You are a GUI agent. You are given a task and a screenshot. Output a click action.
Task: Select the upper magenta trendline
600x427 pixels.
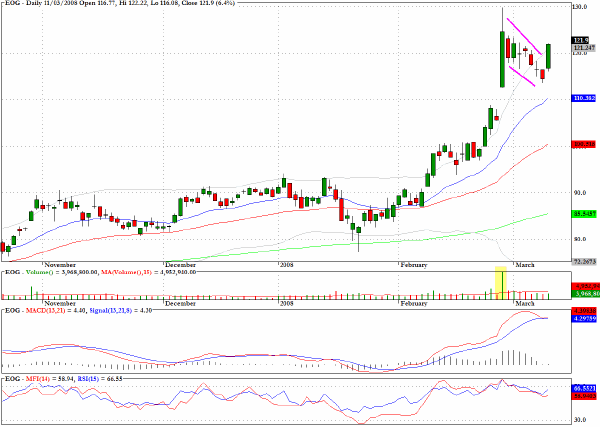[524, 36]
